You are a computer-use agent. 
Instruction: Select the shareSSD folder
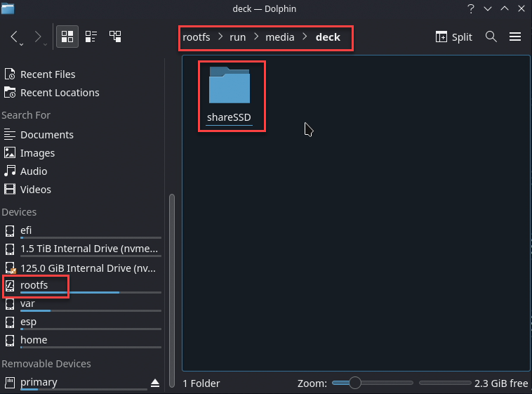230,95
